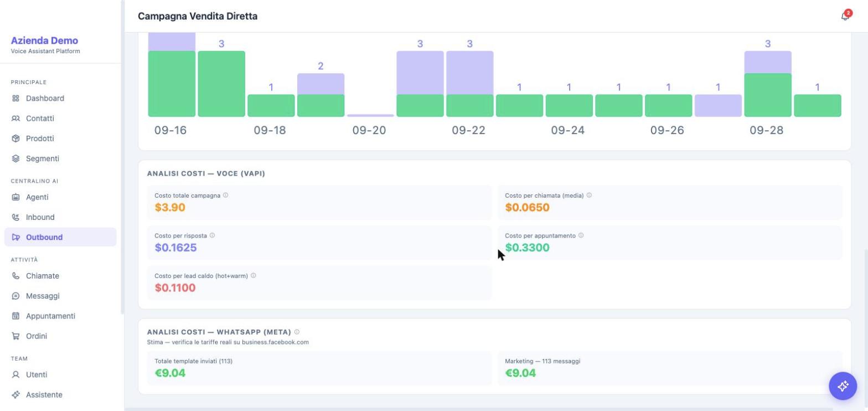The height and width of the screenshot is (411, 868).
Task: Select the Outbound menu item
Action: [x=60, y=237]
